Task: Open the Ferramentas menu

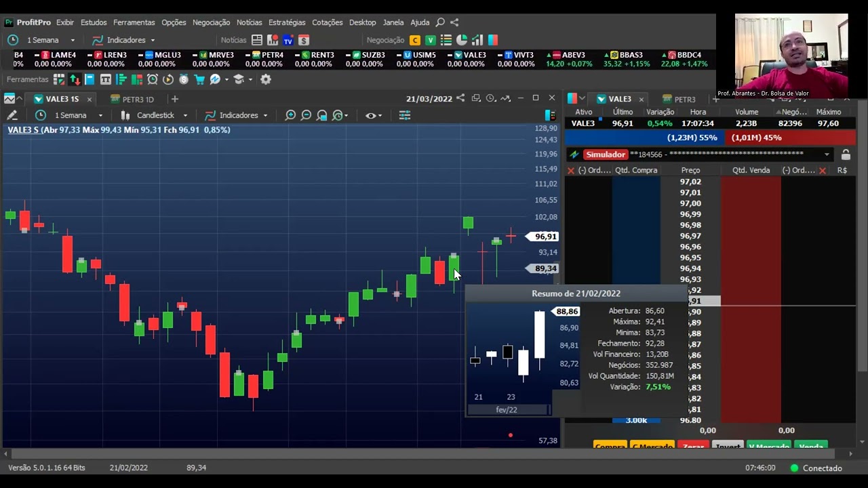Action: (x=134, y=22)
